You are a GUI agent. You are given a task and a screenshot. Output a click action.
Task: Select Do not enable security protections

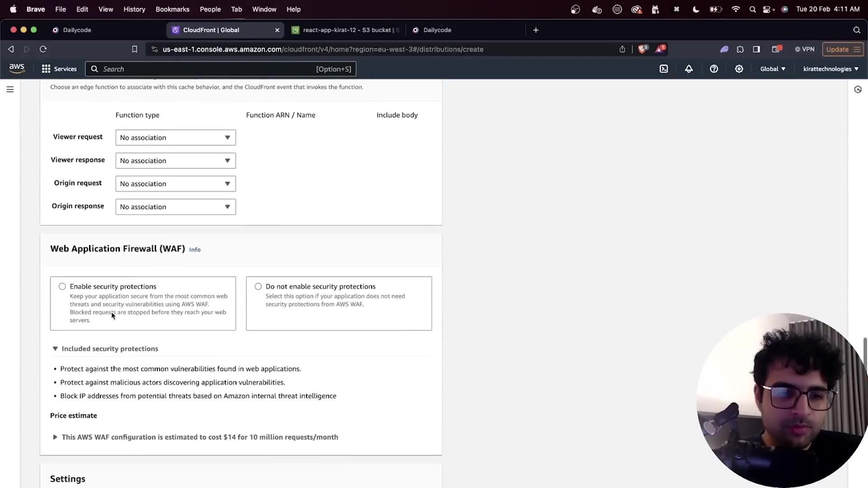click(258, 286)
